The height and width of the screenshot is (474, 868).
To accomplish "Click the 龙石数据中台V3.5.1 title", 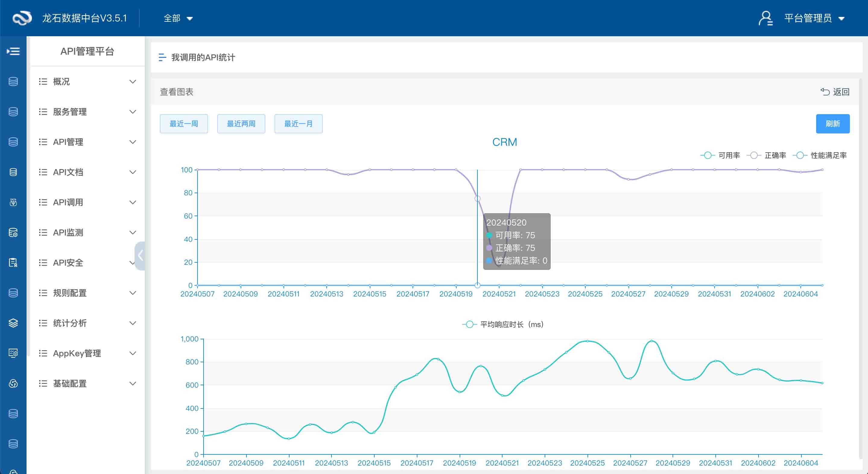I will 84,18.
